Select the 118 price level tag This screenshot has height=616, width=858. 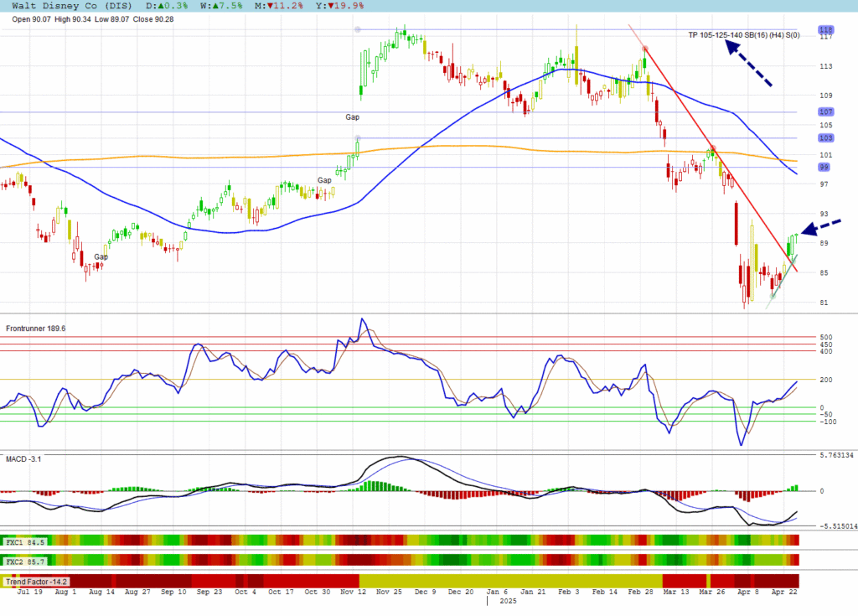pyautogui.click(x=825, y=29)
